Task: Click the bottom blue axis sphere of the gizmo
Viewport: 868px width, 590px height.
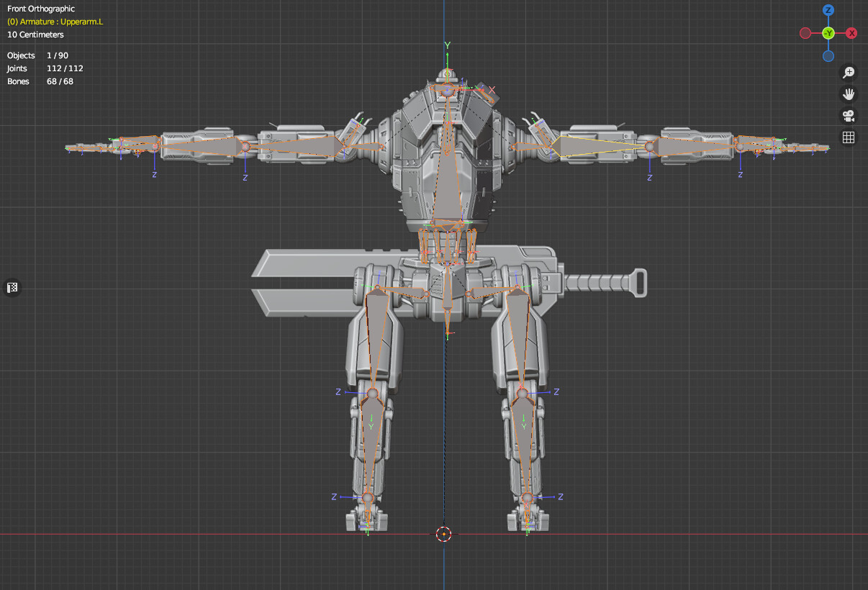Action: 828,55
